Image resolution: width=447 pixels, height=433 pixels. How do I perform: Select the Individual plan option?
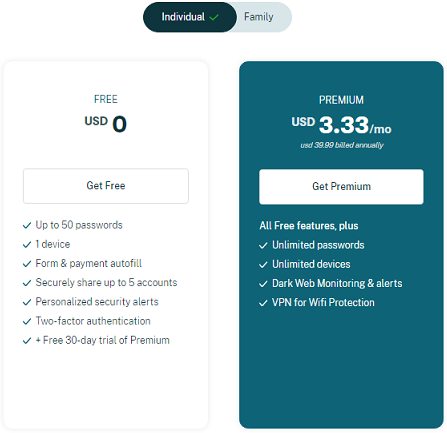coord(190,17)
